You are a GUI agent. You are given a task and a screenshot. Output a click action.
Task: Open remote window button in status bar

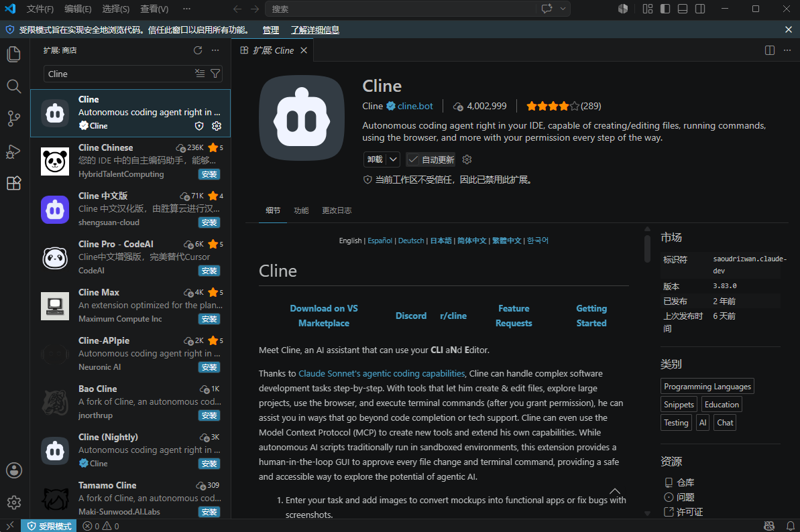tap(10, 526)
